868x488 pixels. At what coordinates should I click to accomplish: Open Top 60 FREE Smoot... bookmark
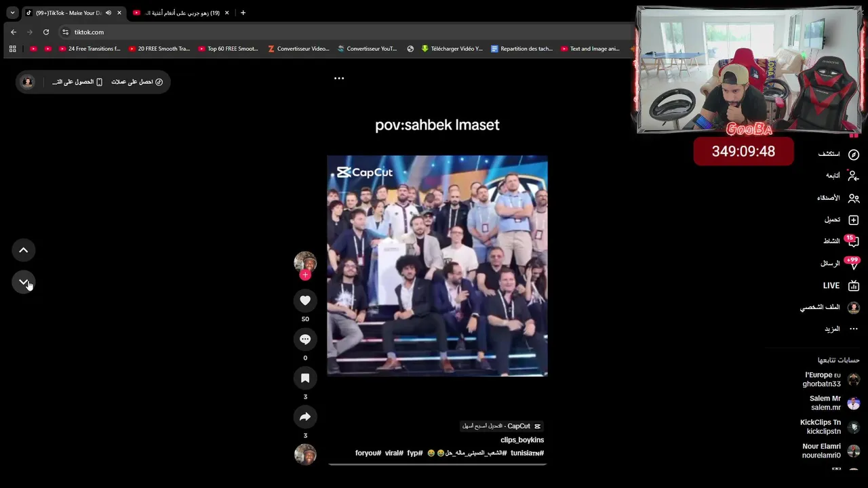[229, 49]
